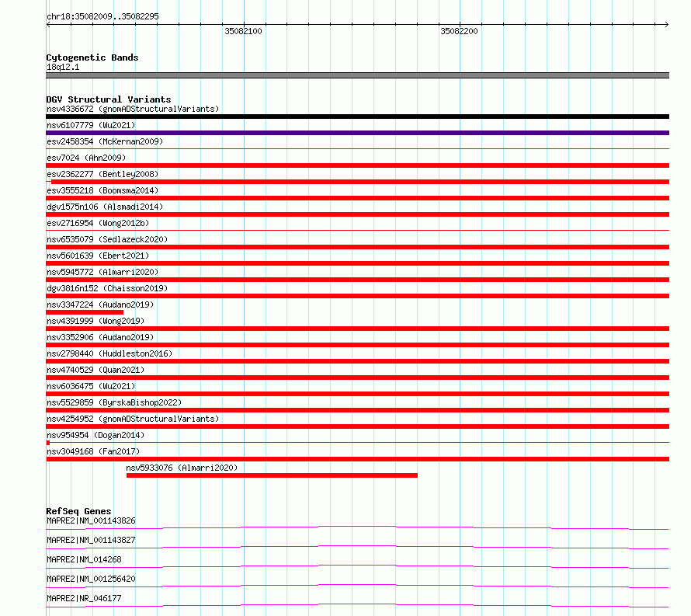Select the short red nsv3347224 variant bar
Screen dimensions: 691x616
point(85,312)
